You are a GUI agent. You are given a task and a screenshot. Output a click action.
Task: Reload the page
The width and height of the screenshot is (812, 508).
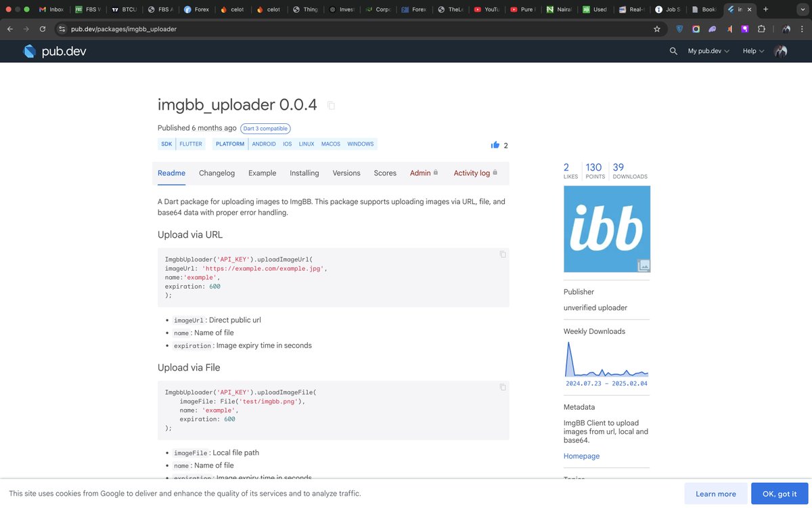point(43,29)
